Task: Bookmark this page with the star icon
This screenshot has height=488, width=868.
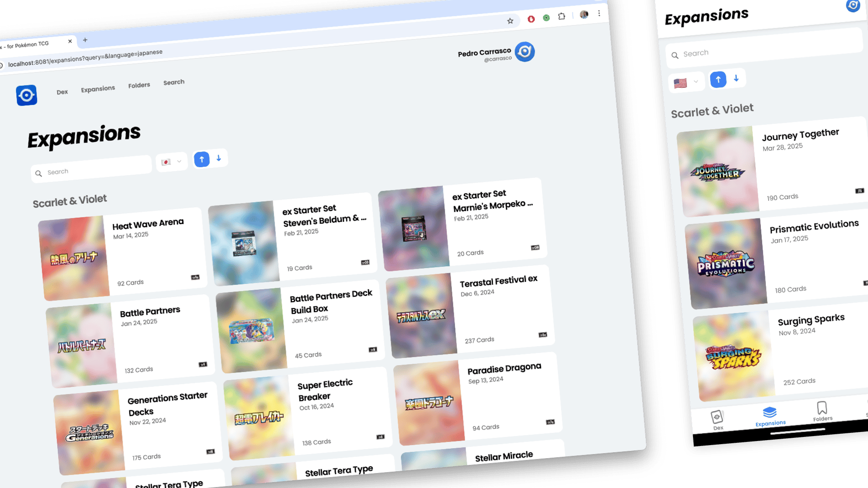Action: (x=510, y=21)
